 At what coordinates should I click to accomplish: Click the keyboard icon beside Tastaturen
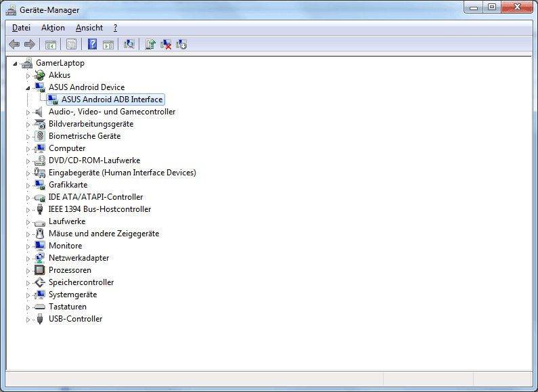click(x=40, y=307)
